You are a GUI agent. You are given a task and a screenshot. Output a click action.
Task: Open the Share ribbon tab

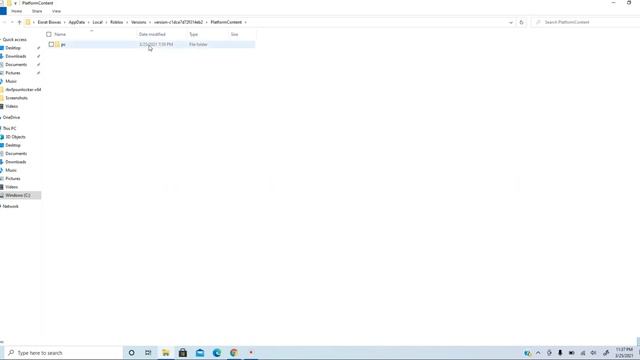tap(37, 11)
